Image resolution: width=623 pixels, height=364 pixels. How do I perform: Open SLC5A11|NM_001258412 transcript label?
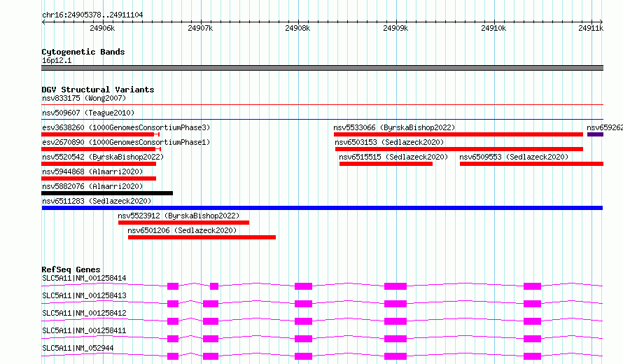tap(84, 313)
